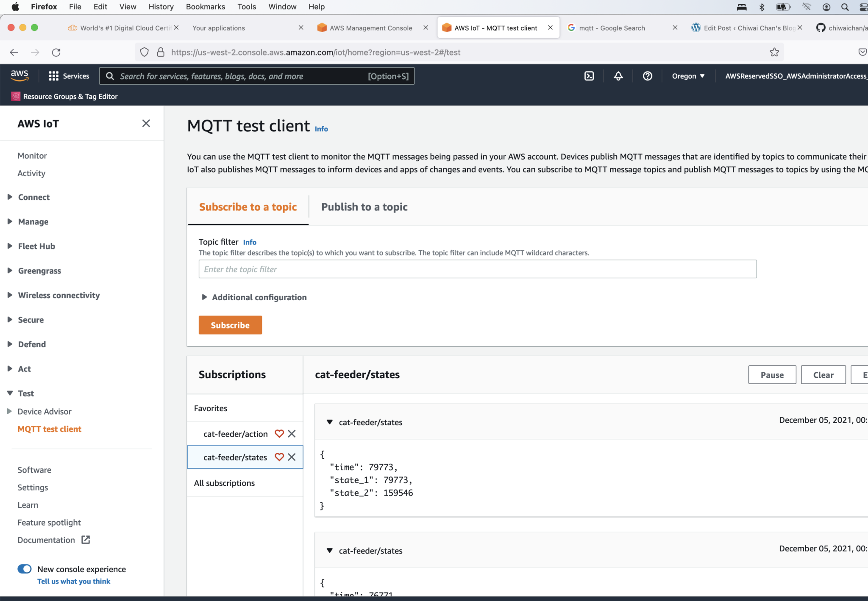868x601 pixels.
Task: Switch to AWS Management Console tab
Action: click(370, 28)
